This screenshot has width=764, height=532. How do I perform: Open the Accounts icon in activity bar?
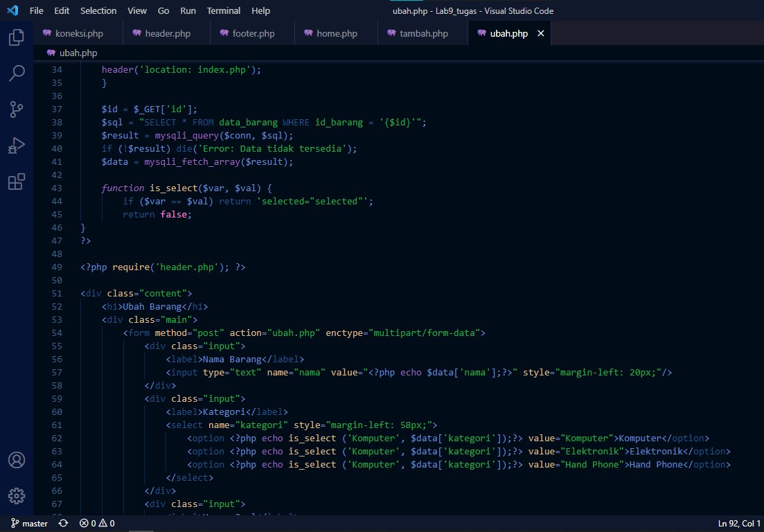17,460
